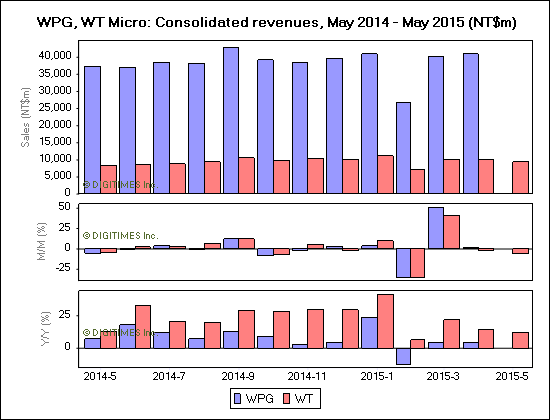Click the 5,000 sales axis value
Viewport: 550px width, 420px height.
[x=58, y=175]
